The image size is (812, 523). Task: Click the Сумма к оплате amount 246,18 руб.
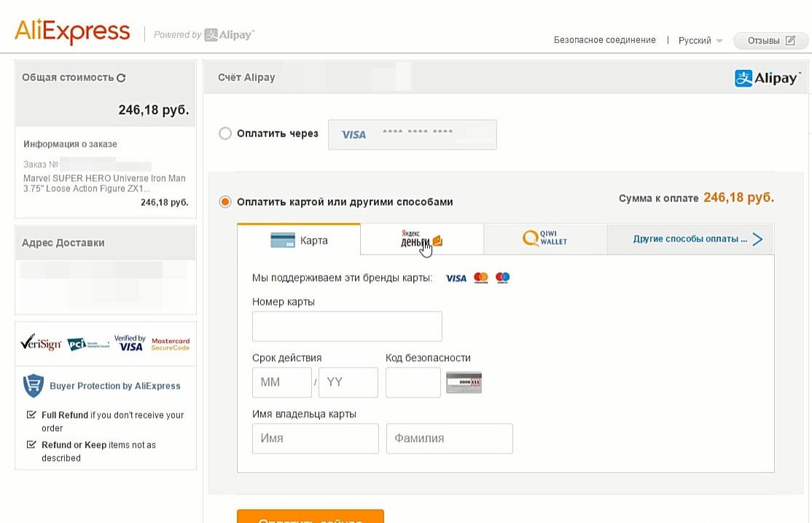click(x=738, y=198)
